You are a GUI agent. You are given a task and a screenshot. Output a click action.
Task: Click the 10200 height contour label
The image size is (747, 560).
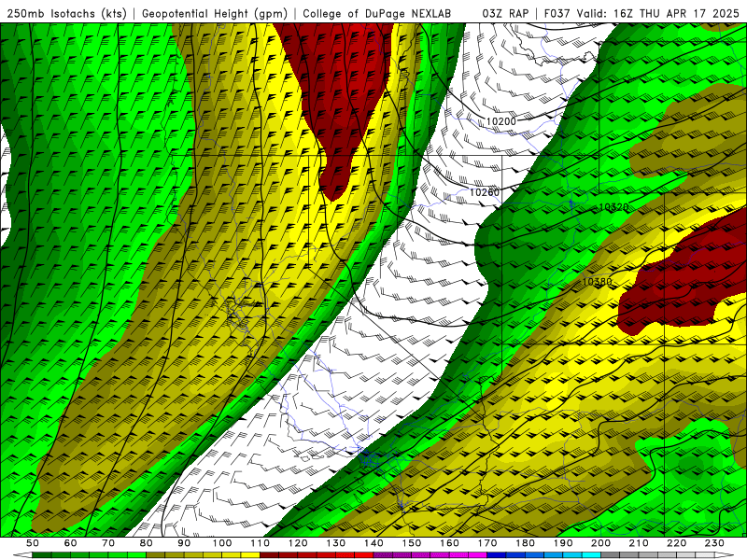click(x=500, y=121)
